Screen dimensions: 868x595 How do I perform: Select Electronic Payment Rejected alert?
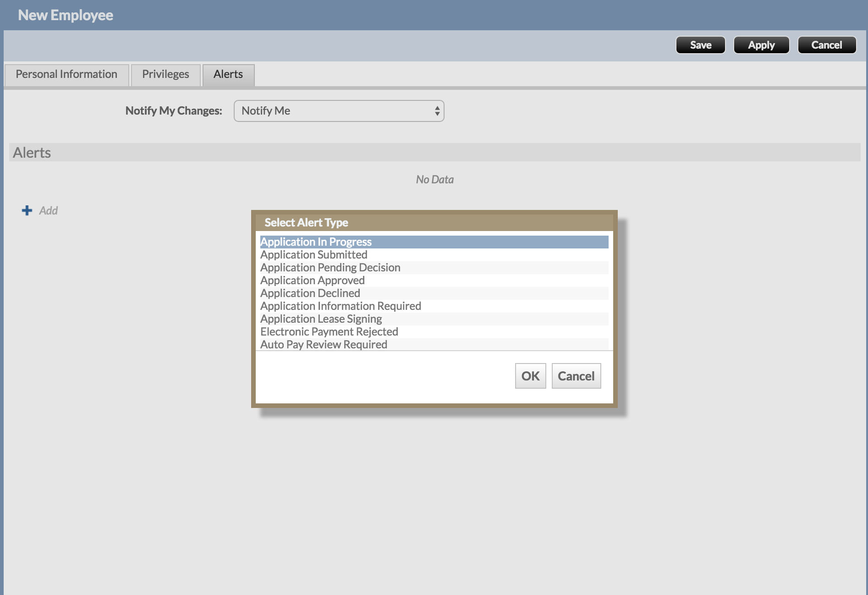click(329, 332)
